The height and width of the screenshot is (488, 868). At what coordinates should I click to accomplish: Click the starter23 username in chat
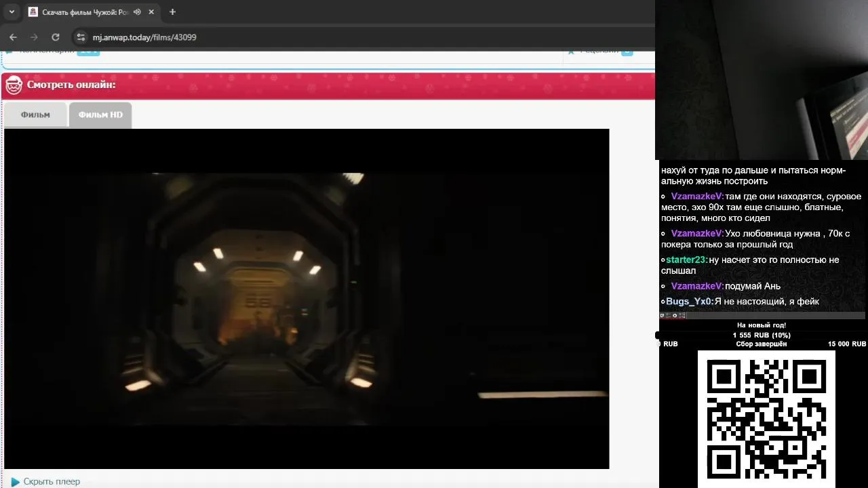687,260
